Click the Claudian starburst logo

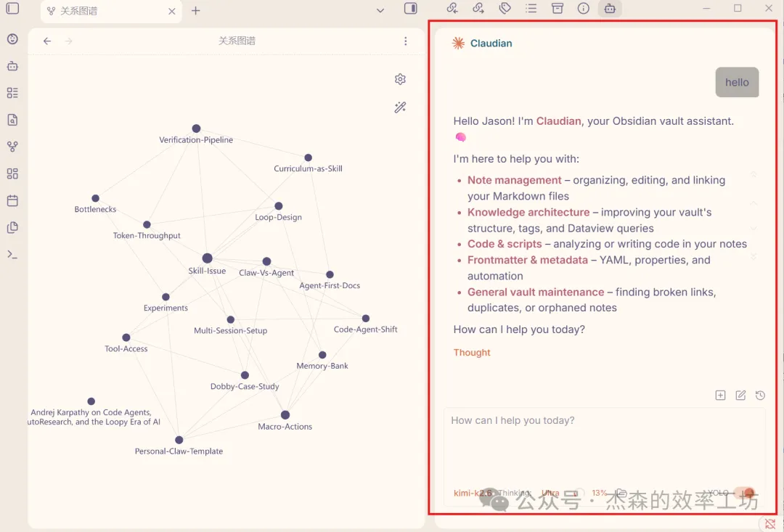click(458, 43)
